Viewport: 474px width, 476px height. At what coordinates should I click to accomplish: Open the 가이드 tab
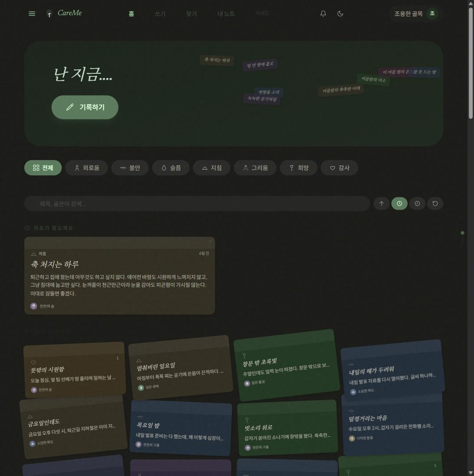click(262, 13)
